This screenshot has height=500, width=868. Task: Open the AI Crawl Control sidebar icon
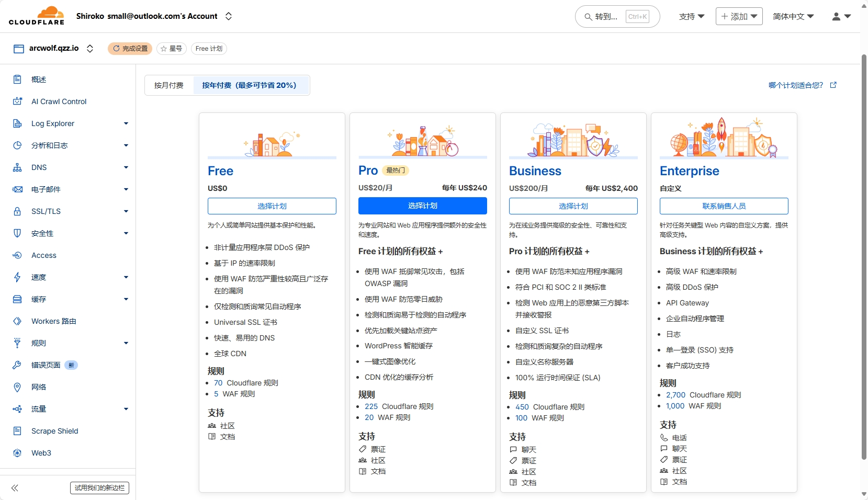pos(17,101)
